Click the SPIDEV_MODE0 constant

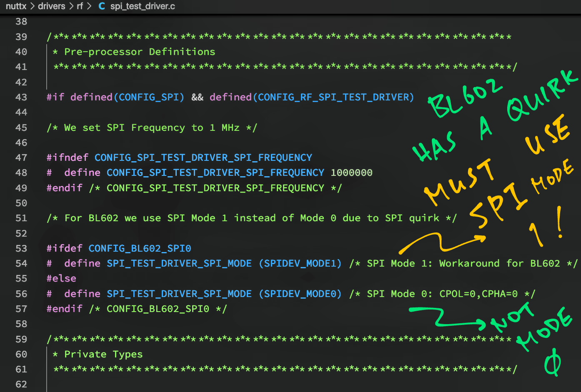(300, 294)
